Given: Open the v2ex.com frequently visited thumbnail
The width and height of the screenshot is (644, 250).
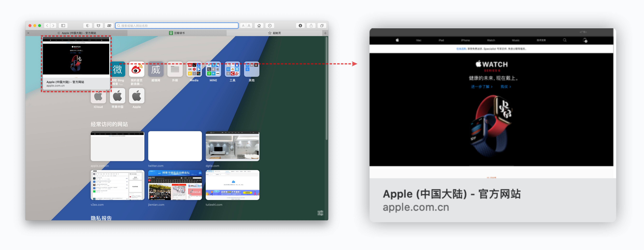Looking at the screenshot, I should tap(118, 185).
